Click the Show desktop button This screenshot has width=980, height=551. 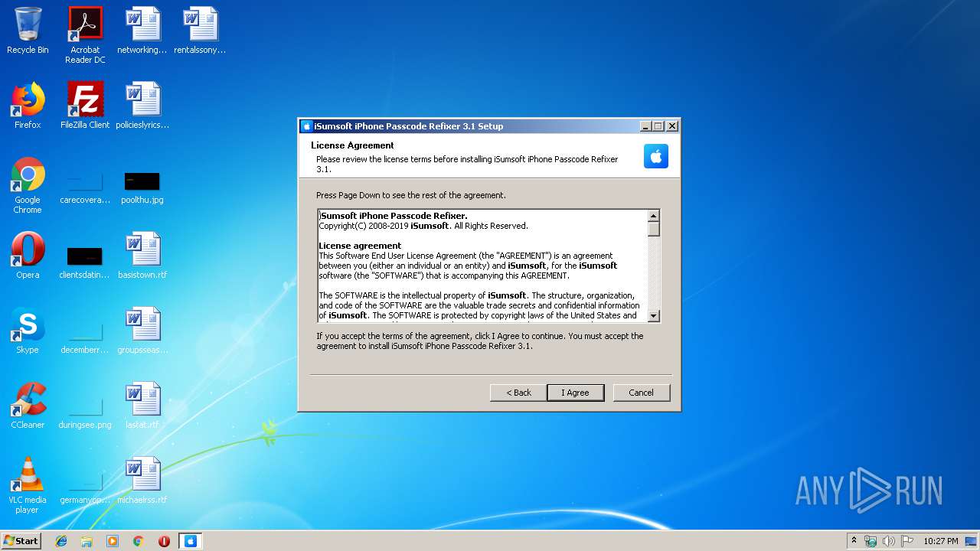pyautogui.click(x=972, y=541)
